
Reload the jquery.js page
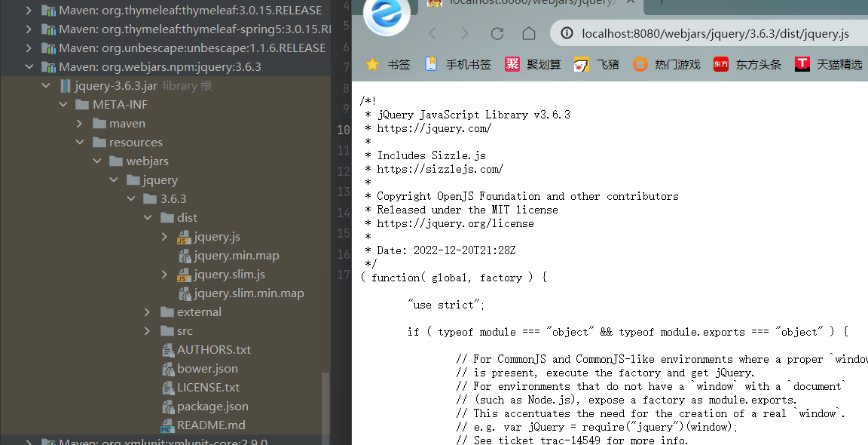coord(497,34)
